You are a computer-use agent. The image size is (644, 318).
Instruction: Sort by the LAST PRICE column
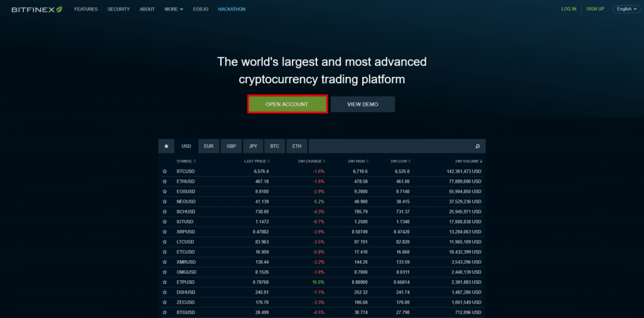click(257, 161)
